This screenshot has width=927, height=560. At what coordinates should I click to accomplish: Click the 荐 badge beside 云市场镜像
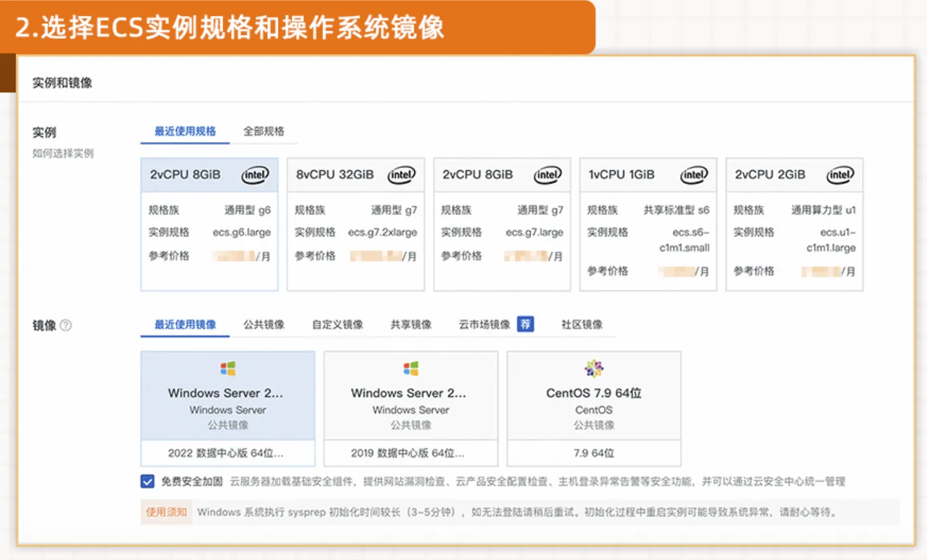525,324
